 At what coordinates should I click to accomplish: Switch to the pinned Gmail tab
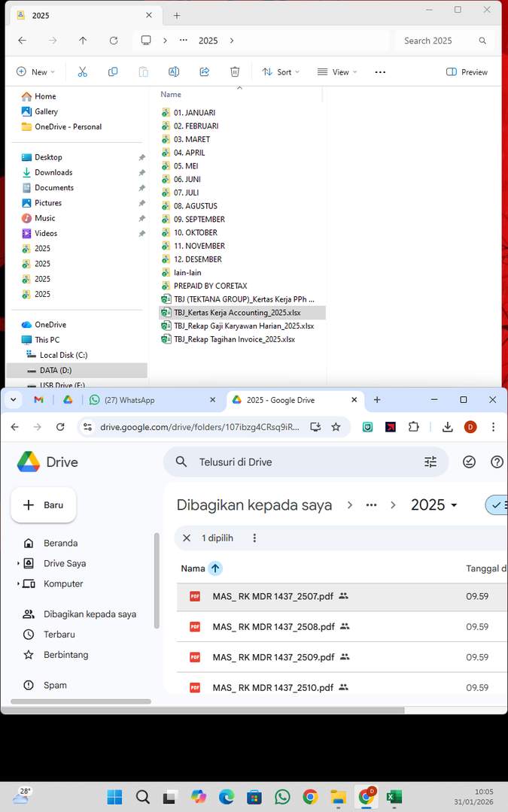[38, 400]
